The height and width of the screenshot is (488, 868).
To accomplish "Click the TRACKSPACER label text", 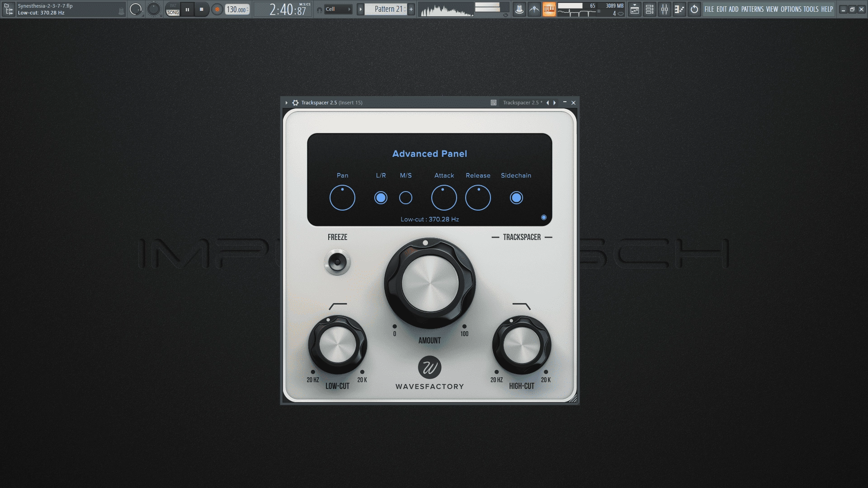I will pyautogui.click(x=522, y=237).
